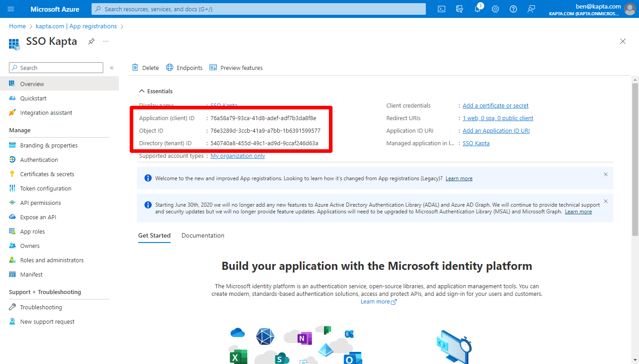
Task: Pin SSO Kapta to dashboard
Action: click(91, 41)
